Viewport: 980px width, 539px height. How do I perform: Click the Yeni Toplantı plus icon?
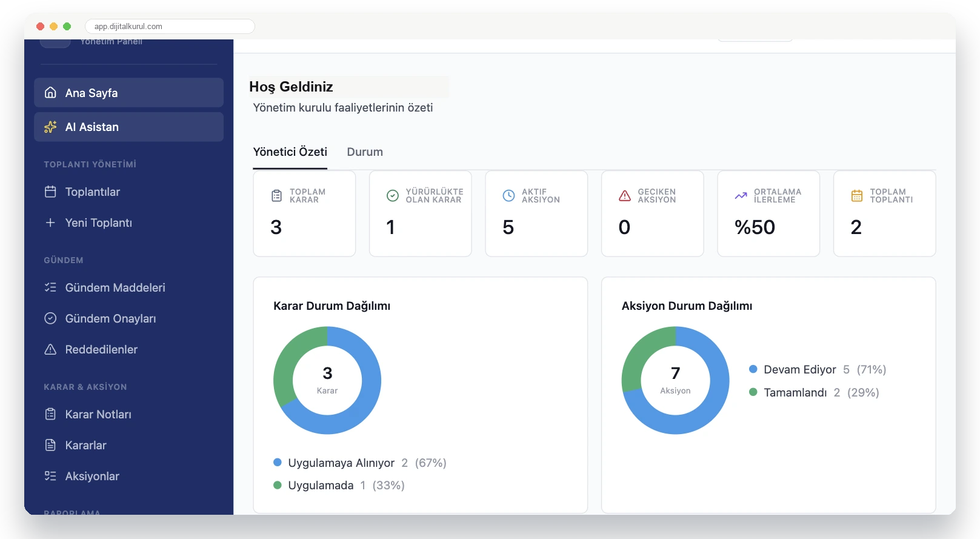coord(50,223)
